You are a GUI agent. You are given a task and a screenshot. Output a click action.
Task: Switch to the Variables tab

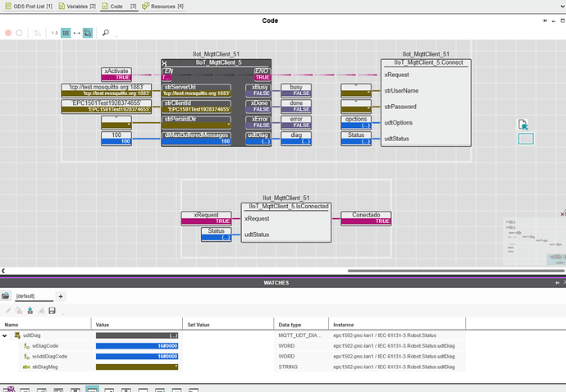(77, 6)
